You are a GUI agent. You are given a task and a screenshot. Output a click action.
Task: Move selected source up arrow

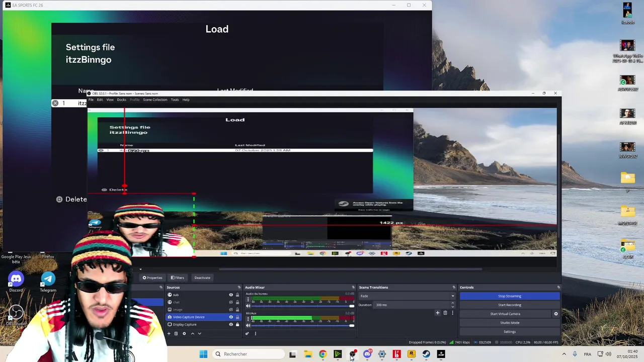(192, 333)
